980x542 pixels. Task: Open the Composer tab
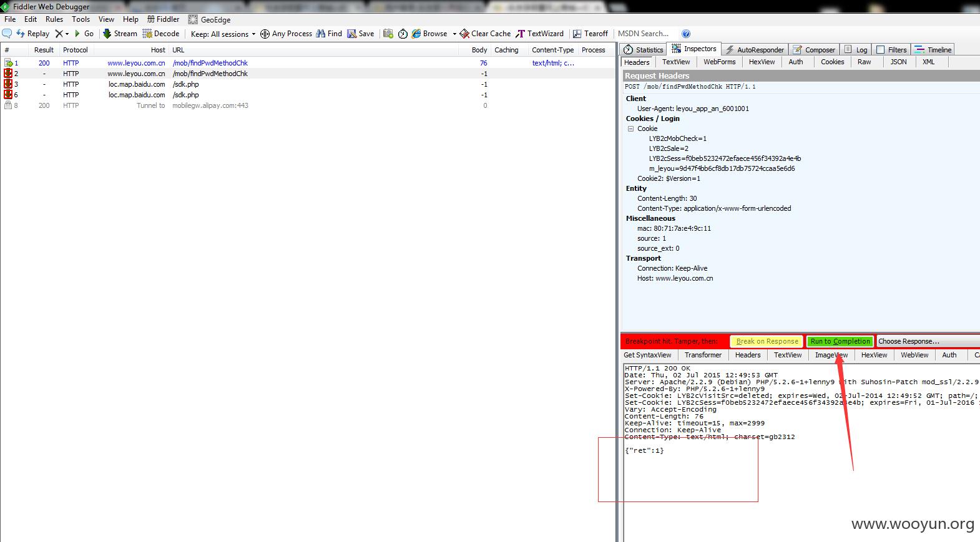point(813,50)
